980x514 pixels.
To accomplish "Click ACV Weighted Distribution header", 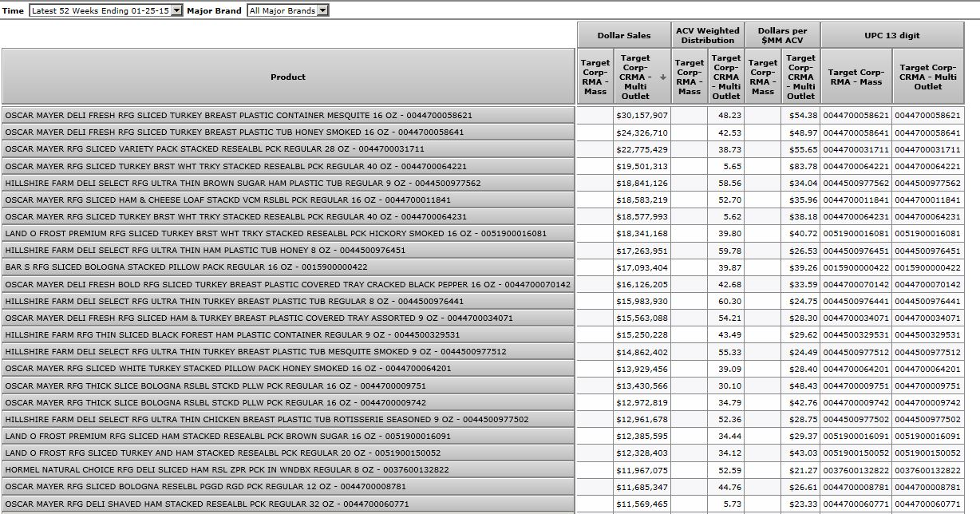I will click(x=707, y=35).
